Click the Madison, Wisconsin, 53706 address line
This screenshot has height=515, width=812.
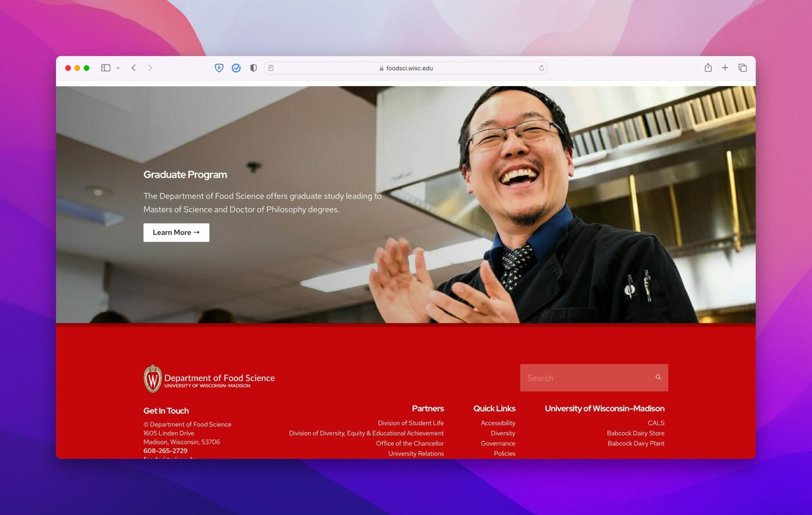[x=182, y=442]
